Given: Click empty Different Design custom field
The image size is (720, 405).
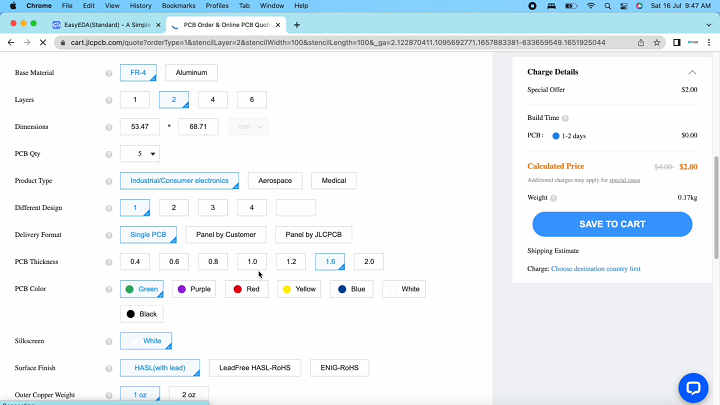Looking at the screenshot, I should [296, 208].
